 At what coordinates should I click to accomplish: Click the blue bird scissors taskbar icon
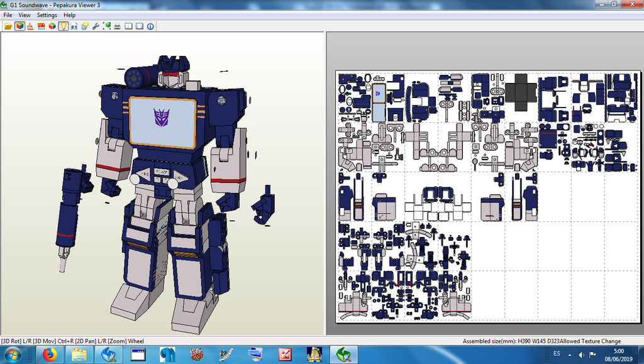[x=108, y=355]
